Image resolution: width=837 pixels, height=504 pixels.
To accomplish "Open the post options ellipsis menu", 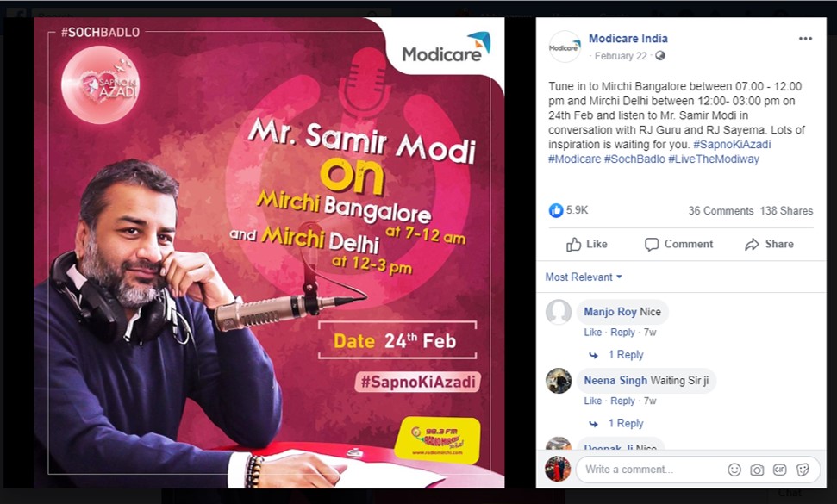I will click(805, 39).
